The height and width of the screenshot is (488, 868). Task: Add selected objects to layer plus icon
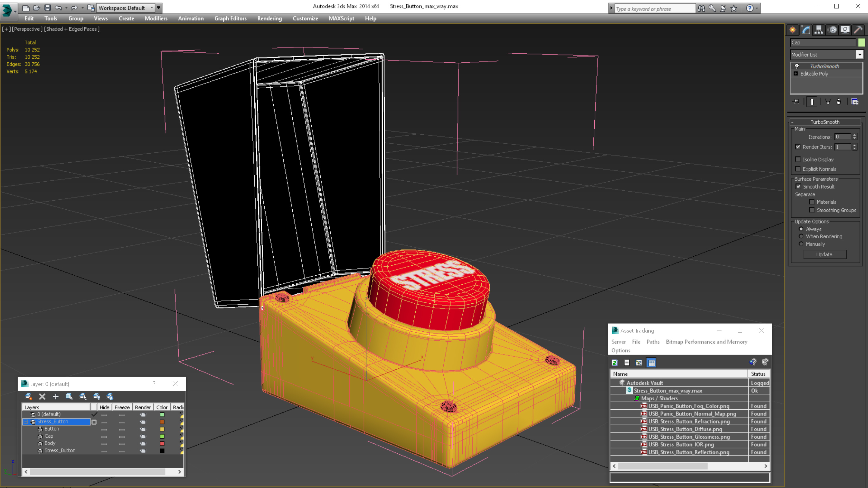55,396
